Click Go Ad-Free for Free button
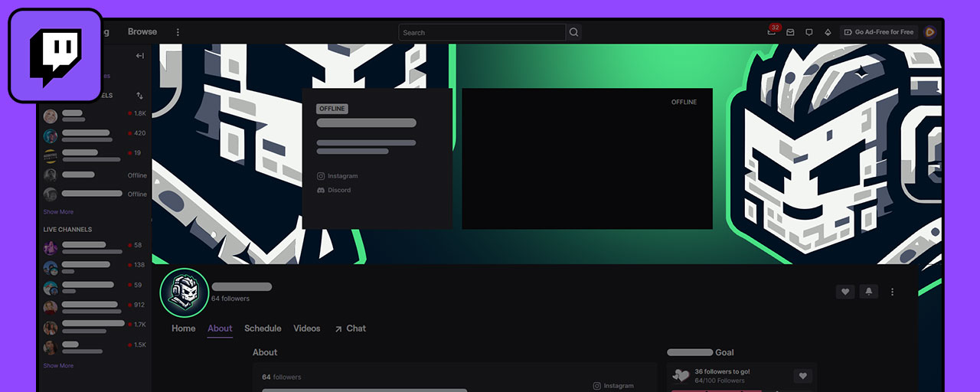Viewport: 980px width, 392px height. pyautogui.click(x=878, y=32)
